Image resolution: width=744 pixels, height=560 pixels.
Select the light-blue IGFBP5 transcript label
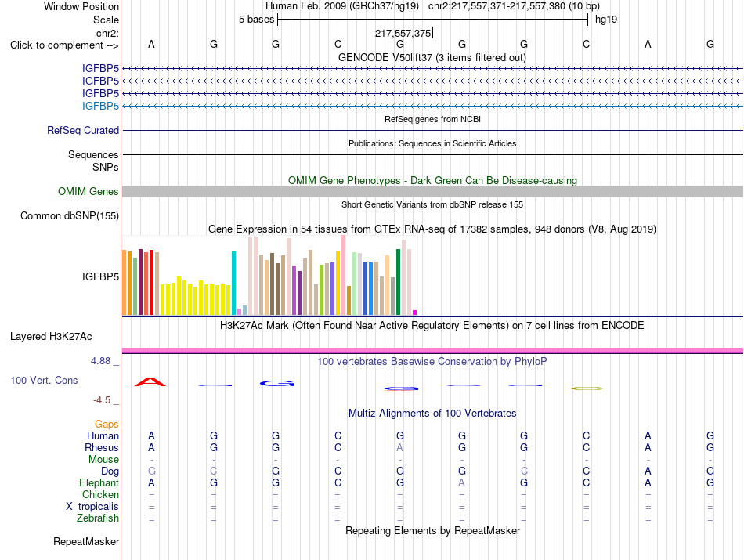(x=100, y=106)
